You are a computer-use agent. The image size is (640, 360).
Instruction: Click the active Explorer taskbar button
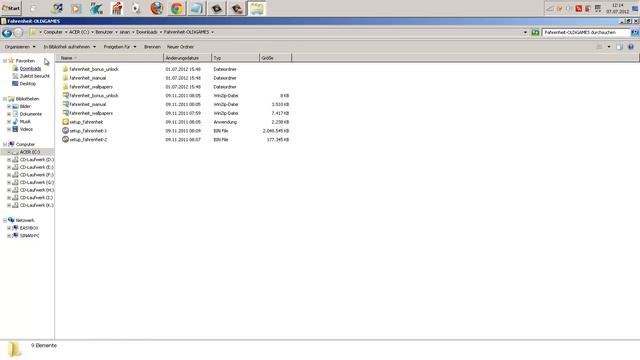coord(257,8)
